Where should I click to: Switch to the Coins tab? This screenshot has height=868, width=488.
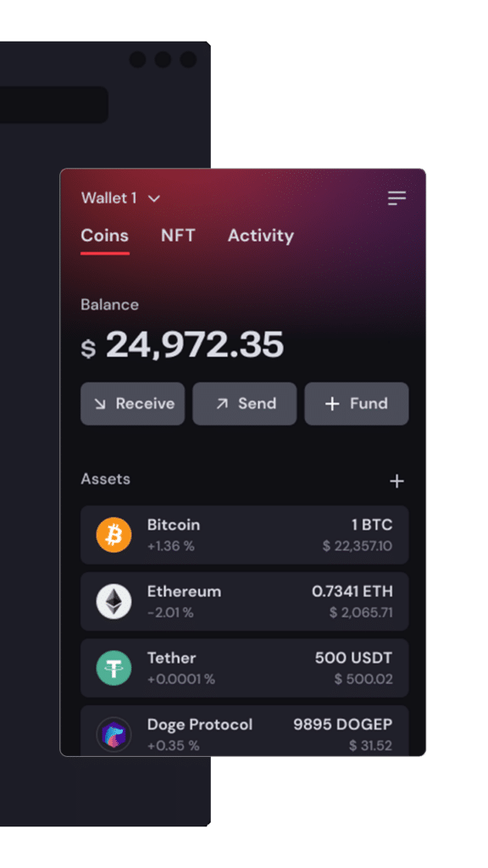(104, 236)
